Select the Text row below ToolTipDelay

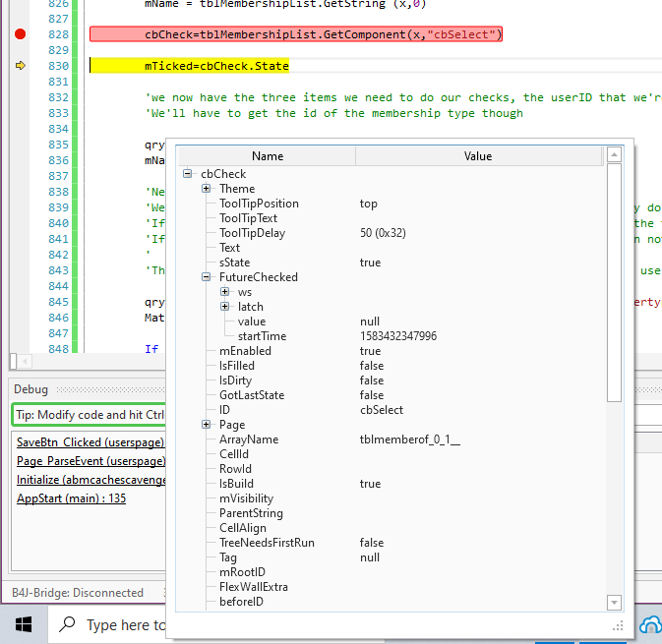click(391, 248)
